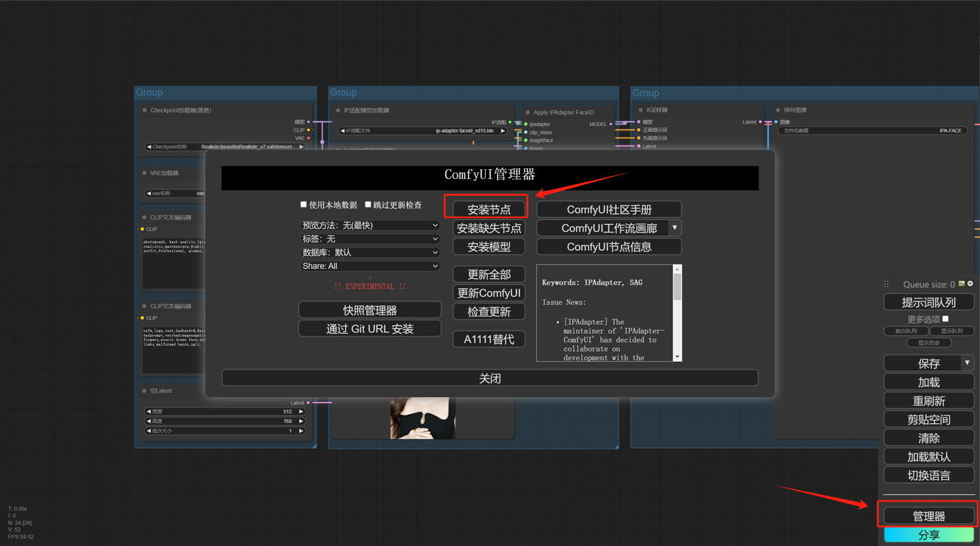The image size is (980, 546).
Task: Collapse the VAE加载器 node via its title dot
Action: [144, 173]
